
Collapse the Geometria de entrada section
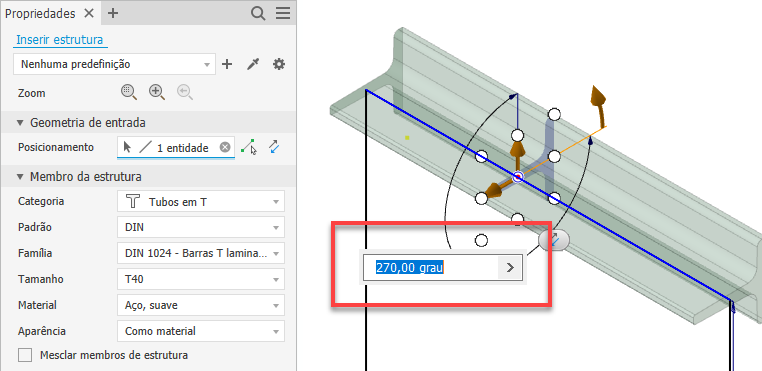[20, 123]
